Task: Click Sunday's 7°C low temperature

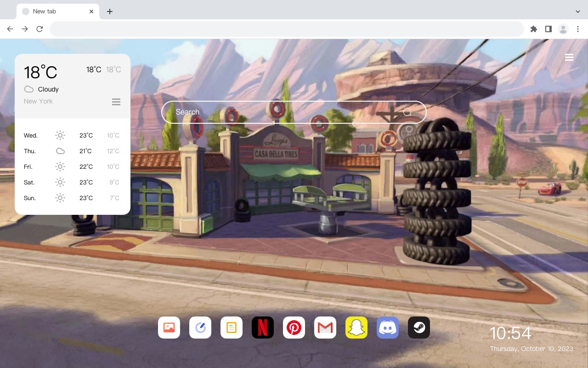Action: (x=114, y=198)
